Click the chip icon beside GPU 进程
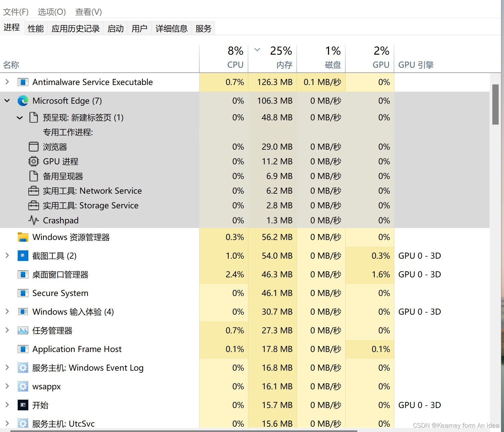 [x=33, y=161]
